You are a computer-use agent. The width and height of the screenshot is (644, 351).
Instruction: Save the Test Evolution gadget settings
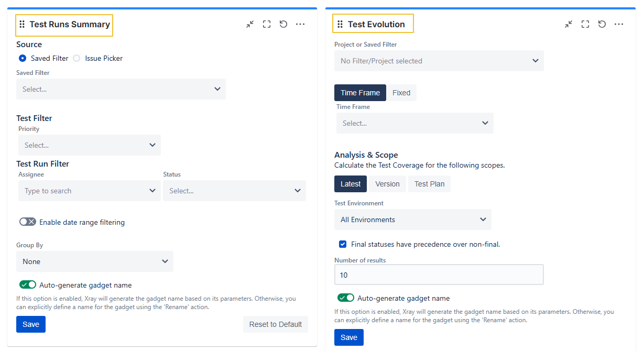[349, 337]
